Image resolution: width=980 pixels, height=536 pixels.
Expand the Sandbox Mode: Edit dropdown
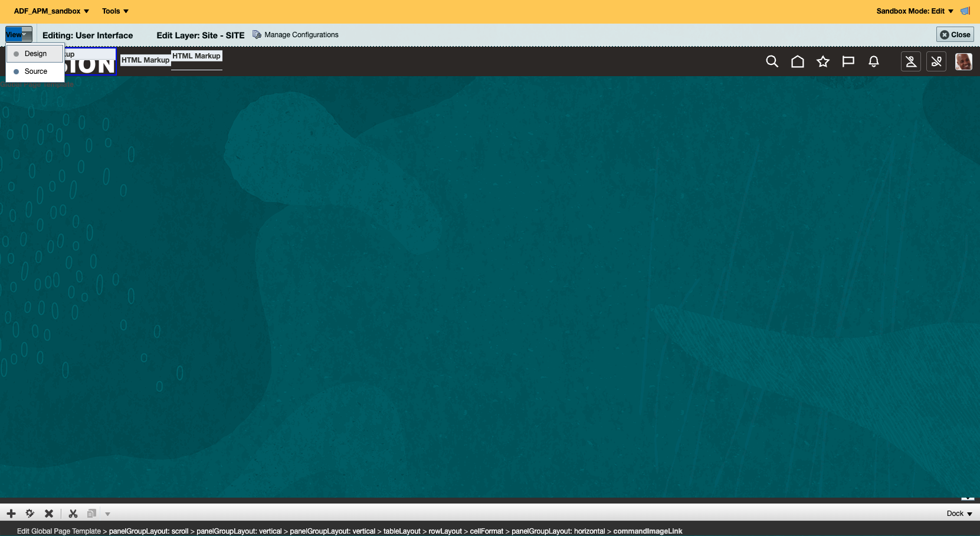point(913,11)
